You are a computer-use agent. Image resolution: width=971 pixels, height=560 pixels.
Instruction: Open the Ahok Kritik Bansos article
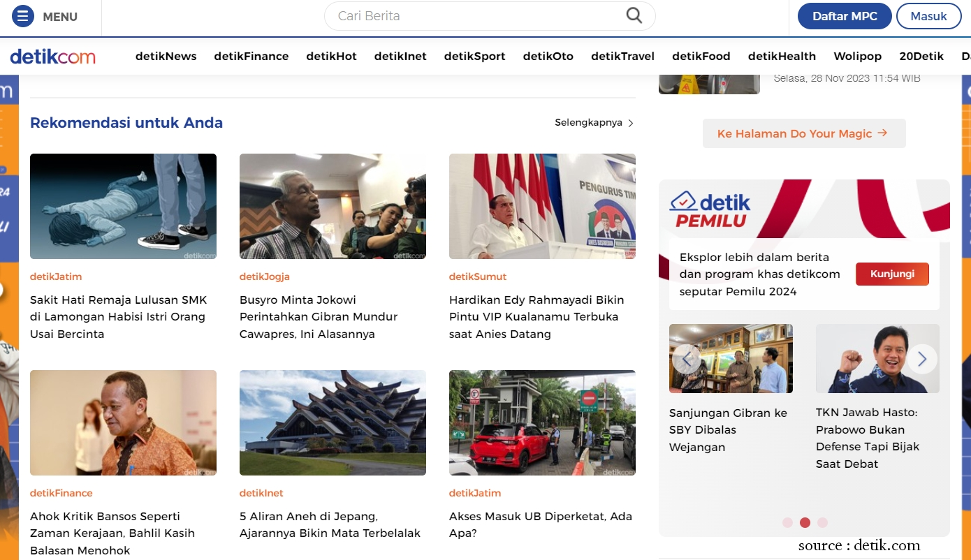coord(112,533)
